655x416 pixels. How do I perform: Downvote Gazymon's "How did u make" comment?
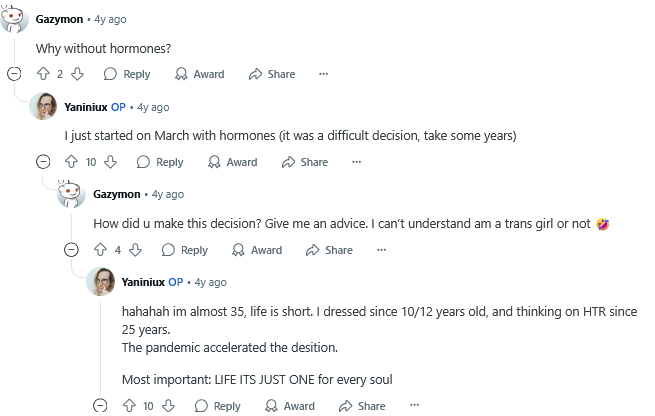click(134, 250)
